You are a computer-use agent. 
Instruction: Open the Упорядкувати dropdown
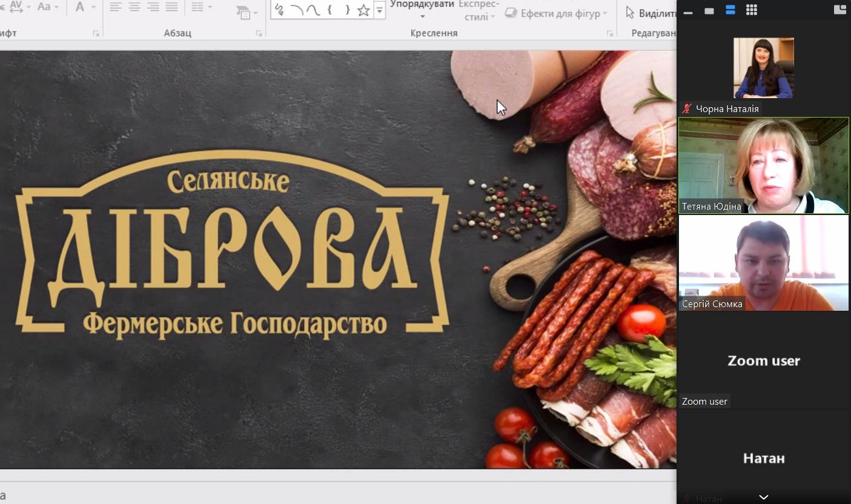coord(422,10)
